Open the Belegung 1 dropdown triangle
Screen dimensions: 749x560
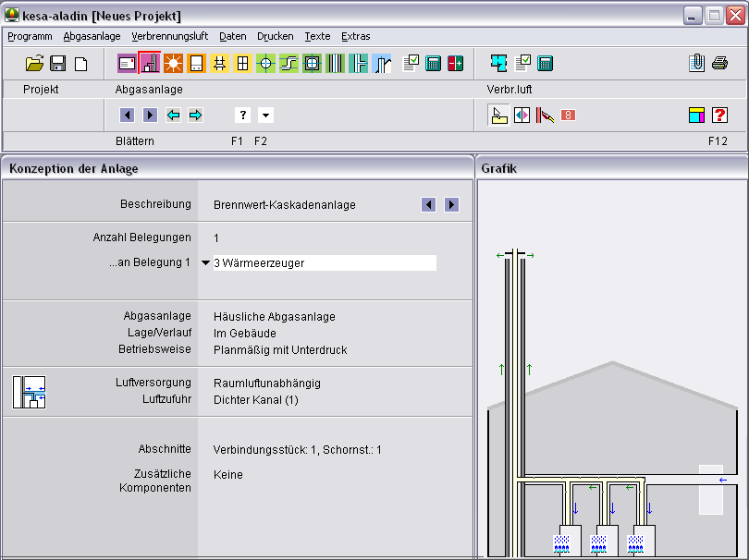tap(205, 263)
